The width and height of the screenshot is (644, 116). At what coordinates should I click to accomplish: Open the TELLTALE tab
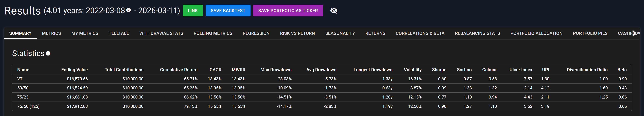tap(119, 33)
